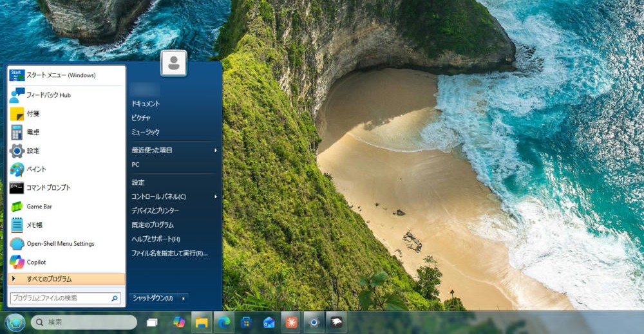Expand the 最近使った項目 submenu arrow
Viewport: 644px width, 334px height.
(216, 150)
